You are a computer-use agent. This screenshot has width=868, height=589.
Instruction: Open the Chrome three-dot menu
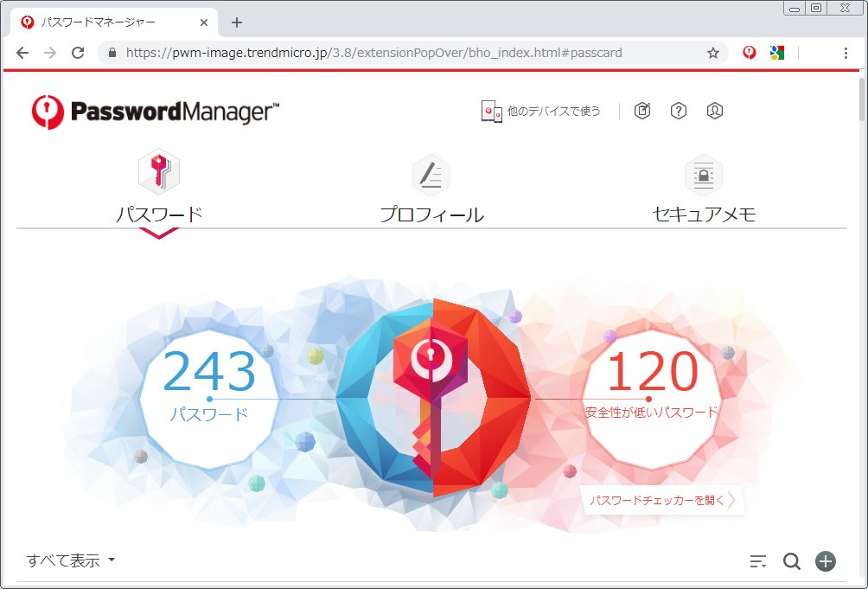point(846,53)
